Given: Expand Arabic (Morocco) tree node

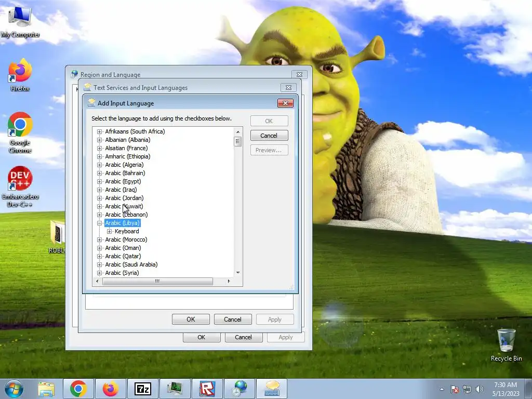Looking at the screenshot, I should coord(99,240).
